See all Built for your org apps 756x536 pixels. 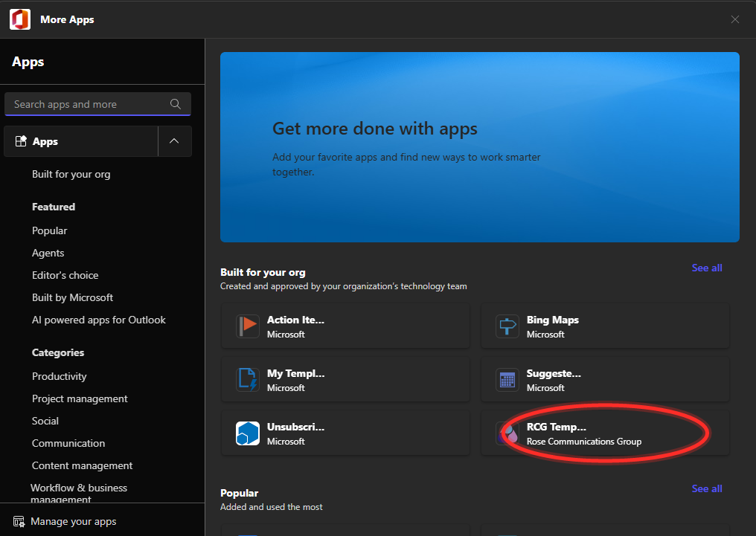coord(706,268)
